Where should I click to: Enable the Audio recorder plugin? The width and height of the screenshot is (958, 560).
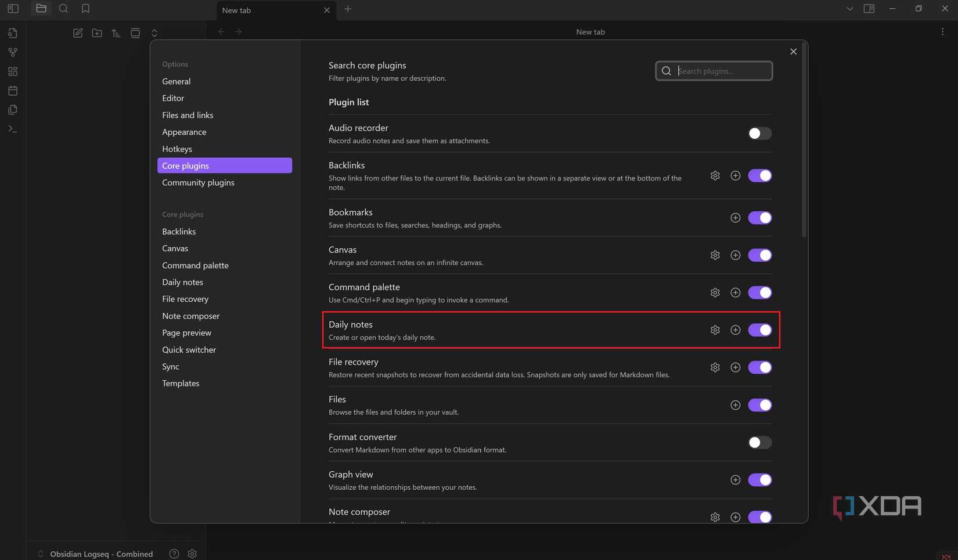pos(759,133)
